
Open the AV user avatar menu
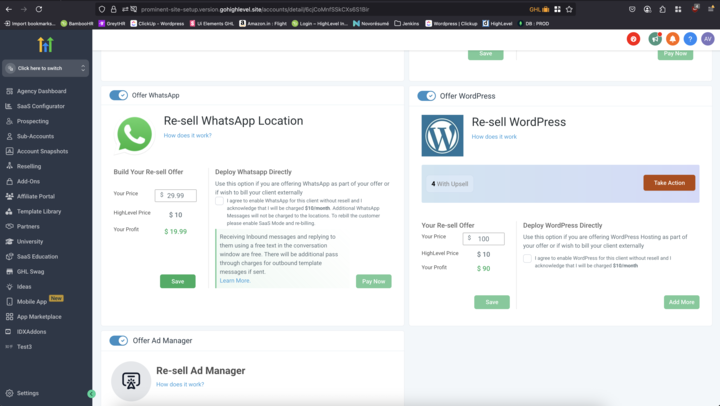(708, 39)
